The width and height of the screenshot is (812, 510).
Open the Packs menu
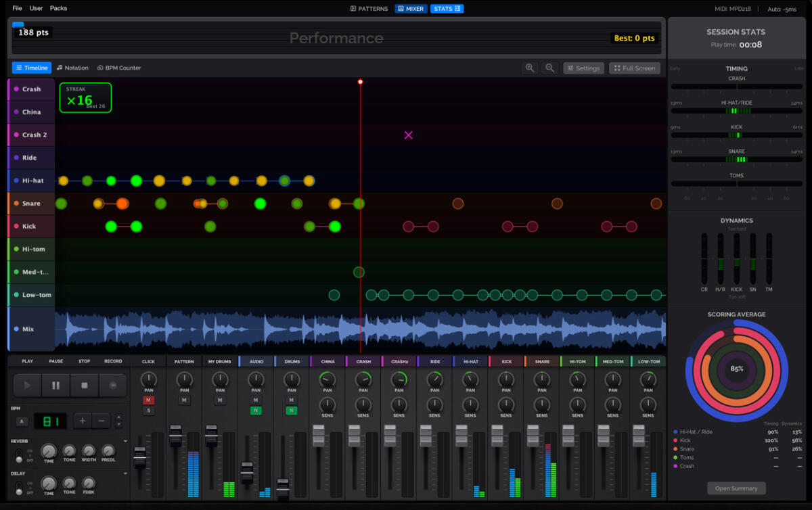[58, 9]
